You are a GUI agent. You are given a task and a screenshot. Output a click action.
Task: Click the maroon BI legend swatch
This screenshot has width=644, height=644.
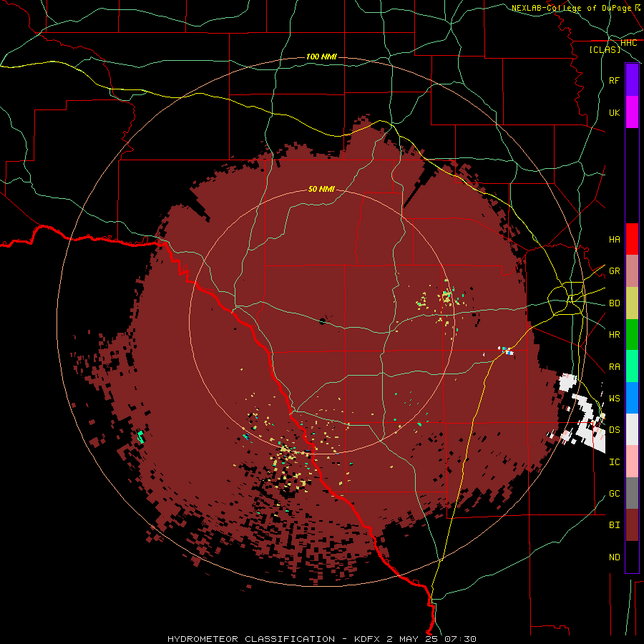click(632, 525)
